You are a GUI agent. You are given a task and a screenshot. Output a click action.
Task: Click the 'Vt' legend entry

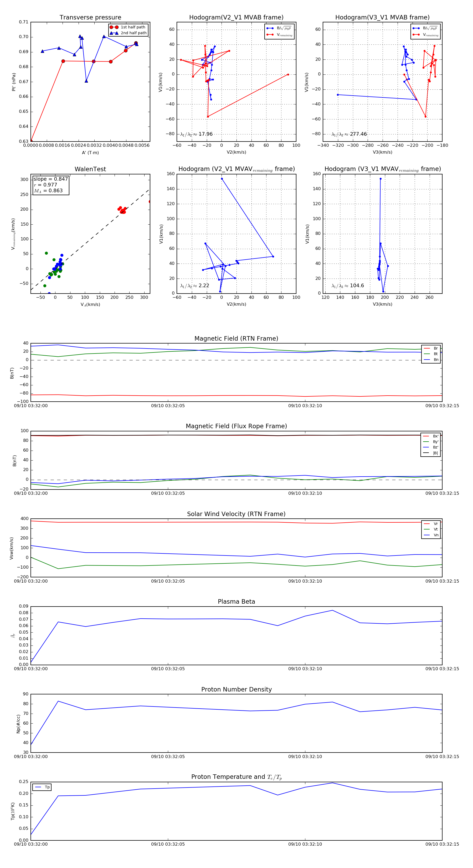pos(431,529)
